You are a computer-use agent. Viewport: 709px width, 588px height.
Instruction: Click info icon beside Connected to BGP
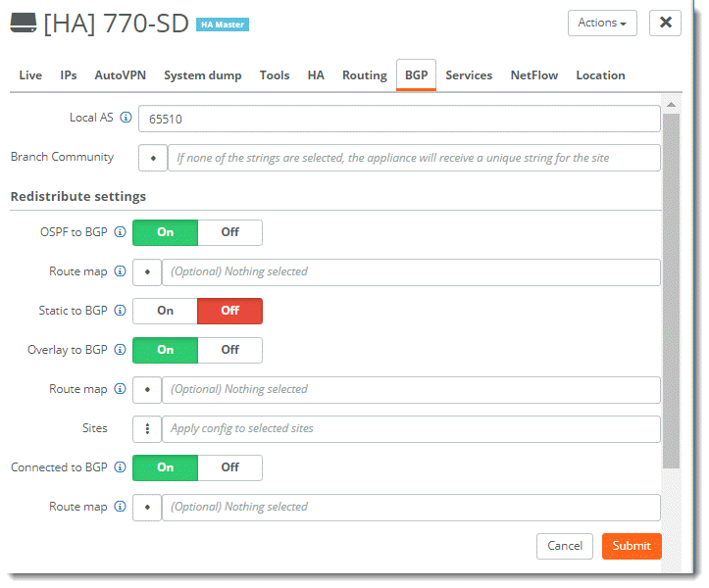(x=120, y=467)
